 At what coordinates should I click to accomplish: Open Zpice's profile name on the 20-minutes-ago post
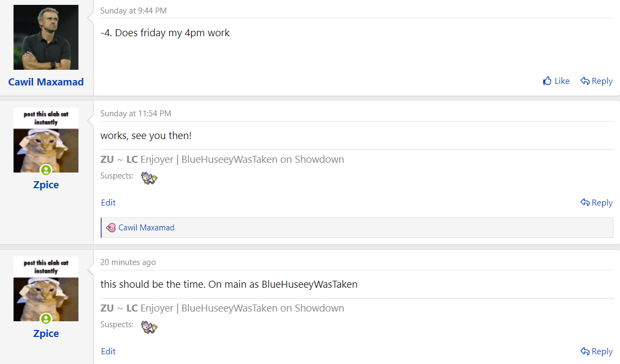tap(46, 334)
